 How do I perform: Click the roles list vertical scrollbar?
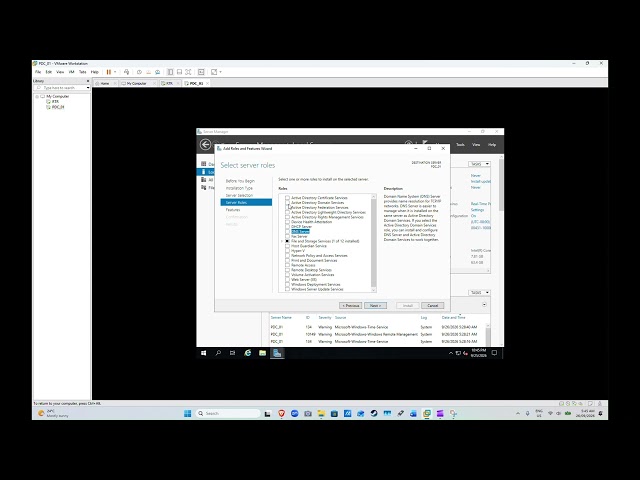[373, 243]
